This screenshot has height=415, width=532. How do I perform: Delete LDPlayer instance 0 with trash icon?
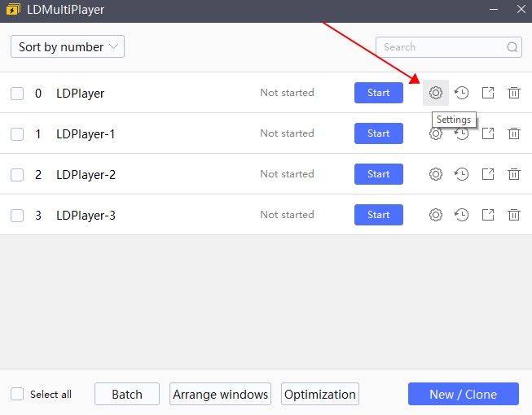[x=514, y=93]
